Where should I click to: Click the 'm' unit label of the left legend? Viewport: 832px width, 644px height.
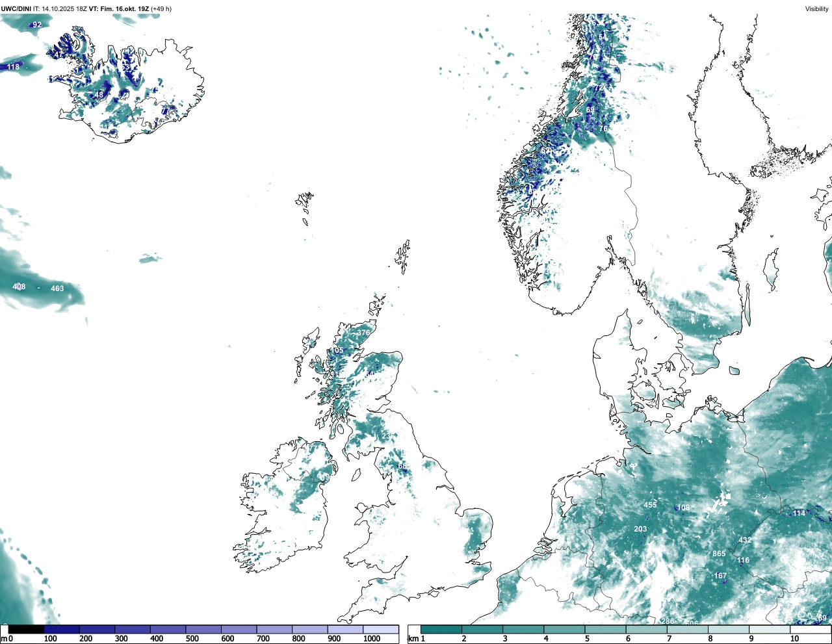point(4,639)
